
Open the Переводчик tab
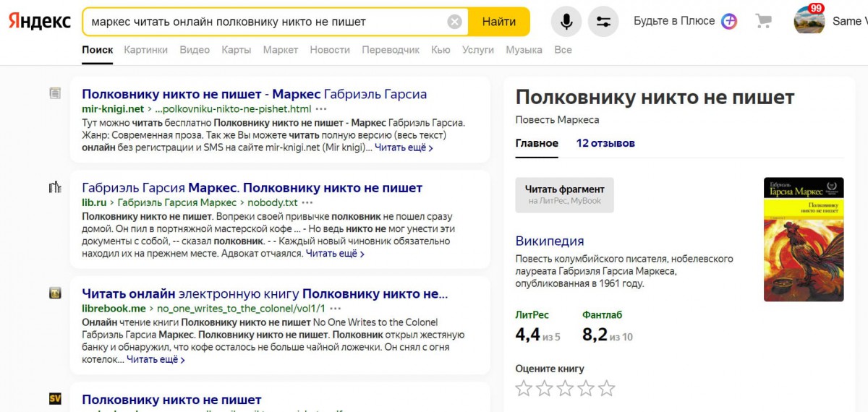click(x=391, y=50)
